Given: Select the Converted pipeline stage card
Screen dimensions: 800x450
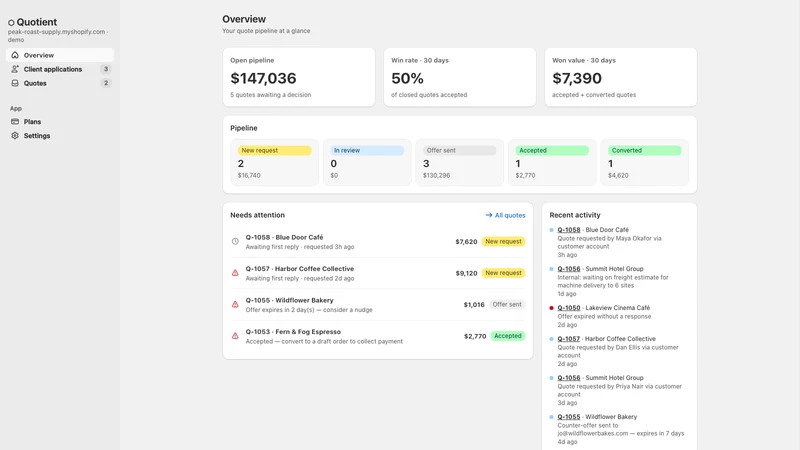Looking at the screenshot, I should coord(644,162).
